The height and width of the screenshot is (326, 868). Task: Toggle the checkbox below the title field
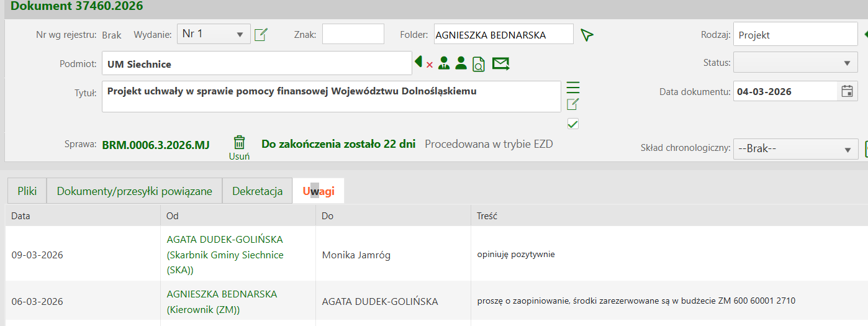click(x=572, y=124)
